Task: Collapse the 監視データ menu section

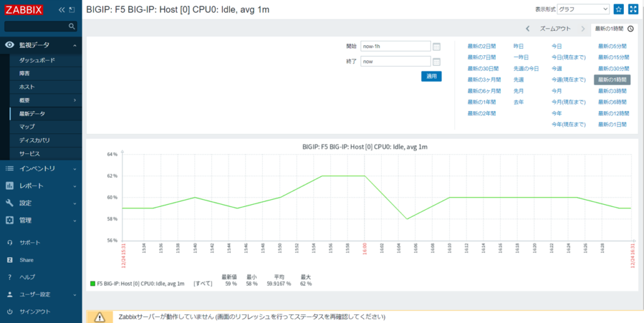Action: coord(40,45)
